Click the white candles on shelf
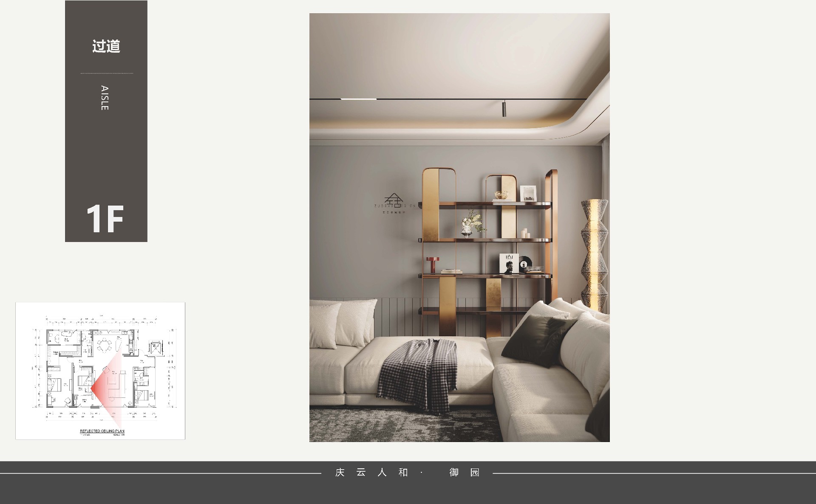 (526, 233)
